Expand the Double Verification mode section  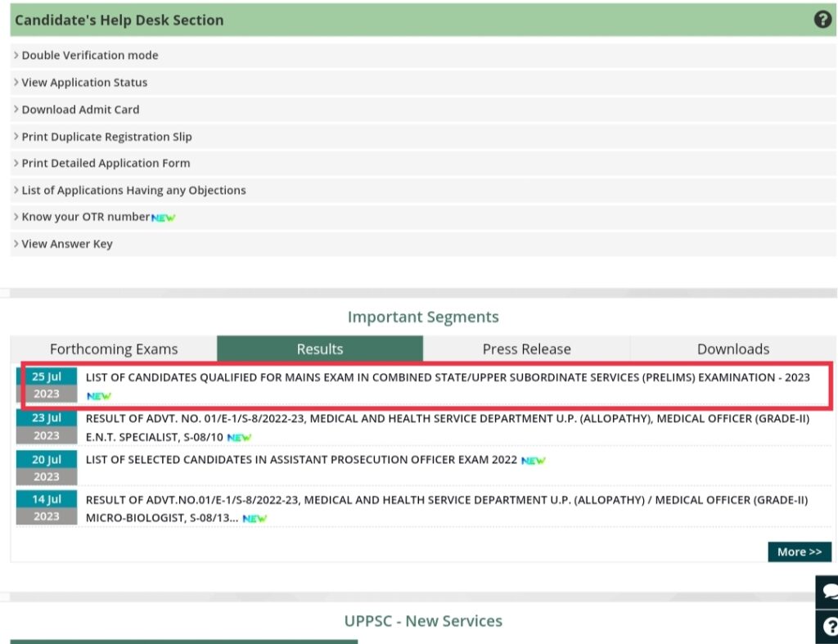(90, 55)
